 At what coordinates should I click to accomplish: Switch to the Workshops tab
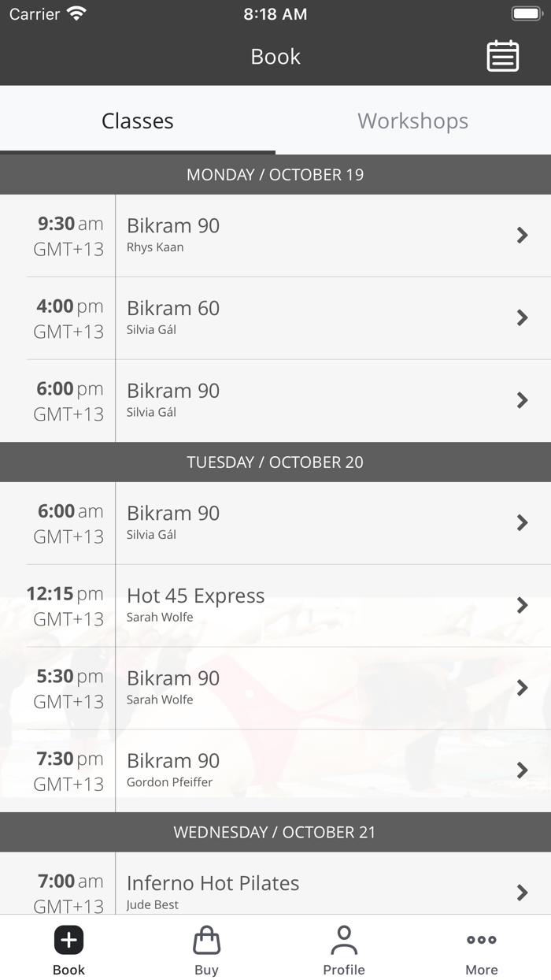[x=412, y=121]
